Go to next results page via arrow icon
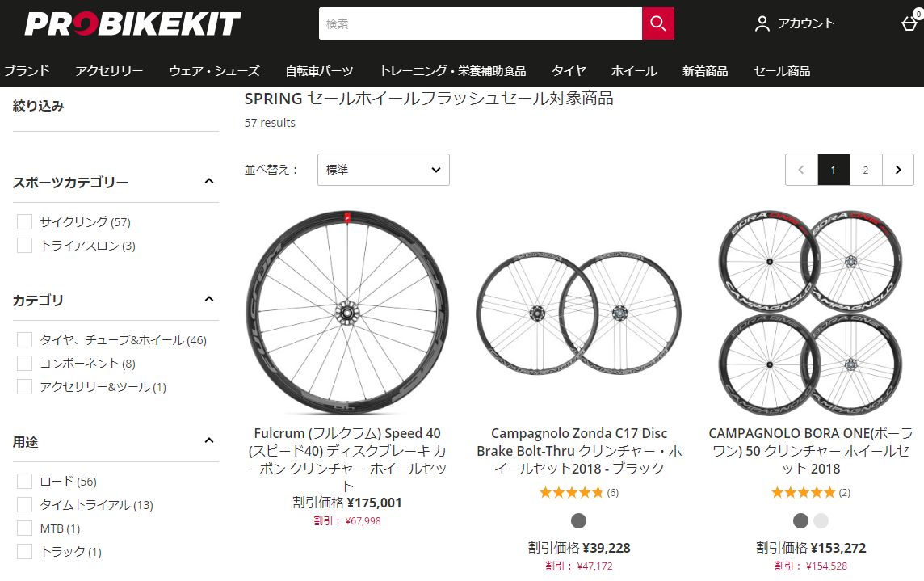The image size is (924, 581). pyautogui.click(x=898, y=170)
